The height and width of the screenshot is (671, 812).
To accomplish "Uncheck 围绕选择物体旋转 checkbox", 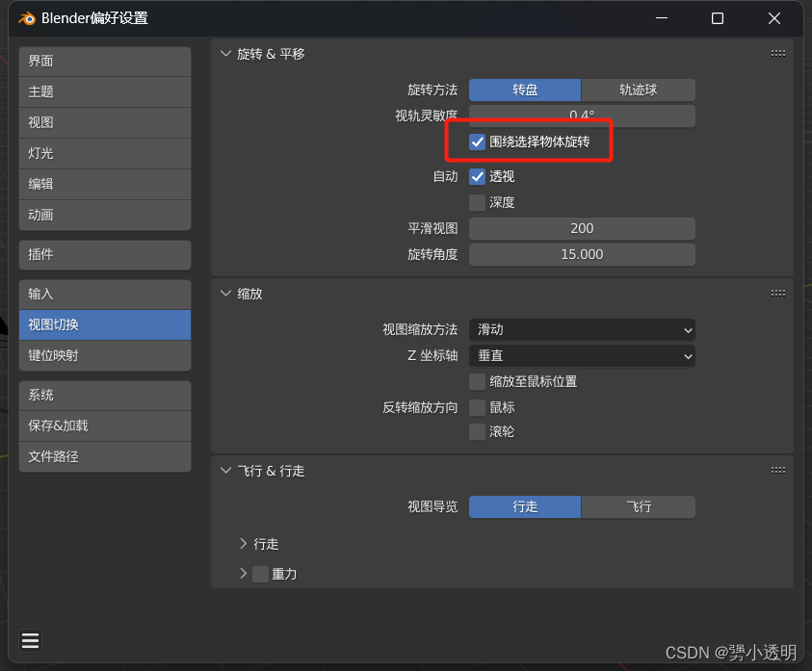I will [x=477, y=142].
